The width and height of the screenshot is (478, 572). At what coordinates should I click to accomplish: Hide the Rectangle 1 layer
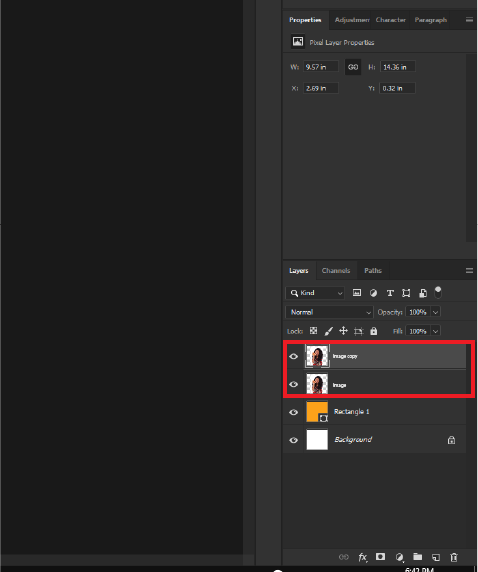293,412
